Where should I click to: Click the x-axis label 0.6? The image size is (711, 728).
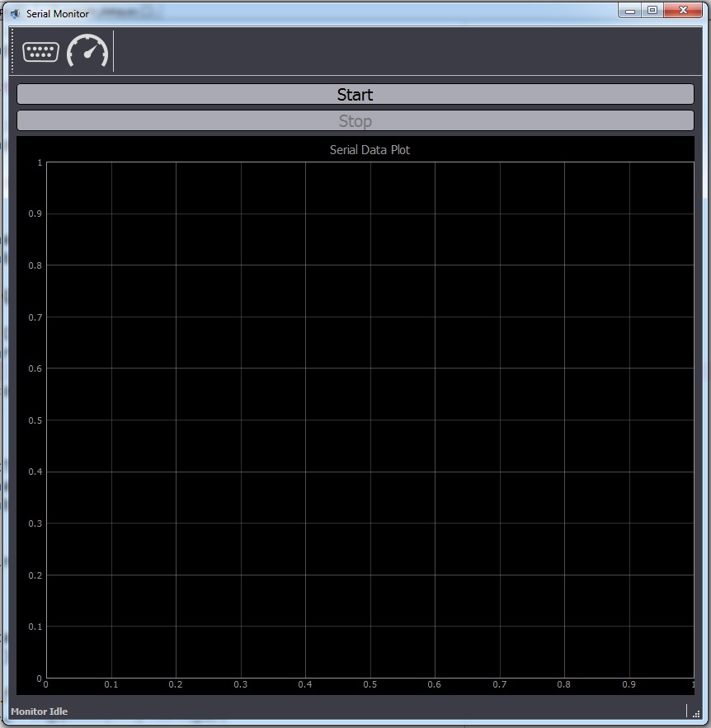[434, 684]
